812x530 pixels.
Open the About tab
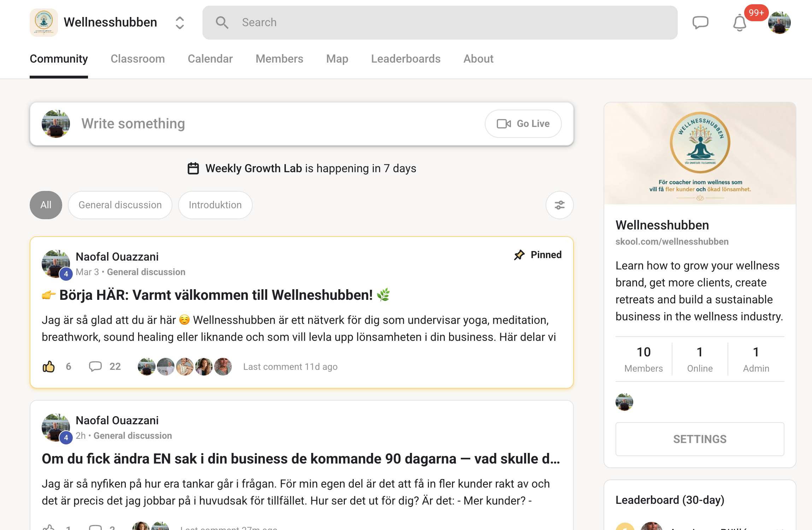(478, 59)
